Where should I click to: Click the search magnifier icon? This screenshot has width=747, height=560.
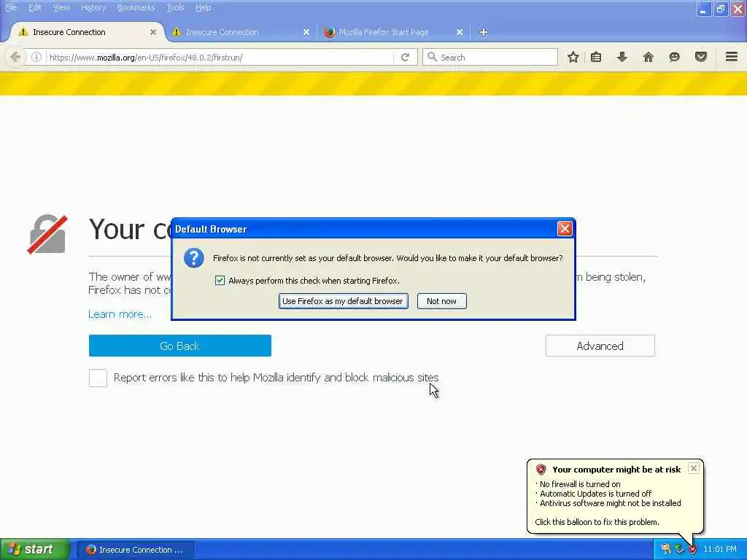pyautogui.click(x=432, y=57)
